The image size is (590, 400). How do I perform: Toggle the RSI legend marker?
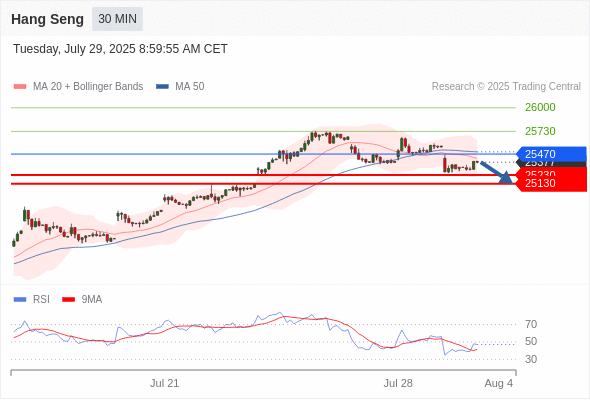[x=20, y=300]
